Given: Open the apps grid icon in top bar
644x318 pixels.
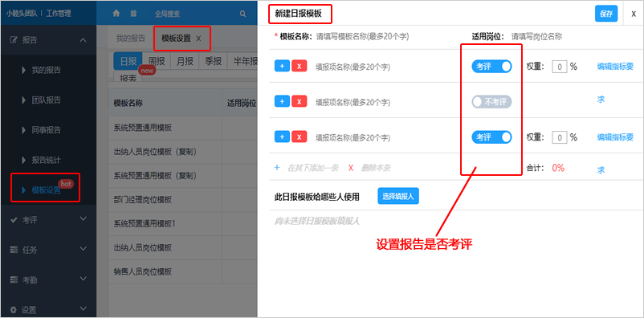Looking at the screenshot, I should coord(133,14).
